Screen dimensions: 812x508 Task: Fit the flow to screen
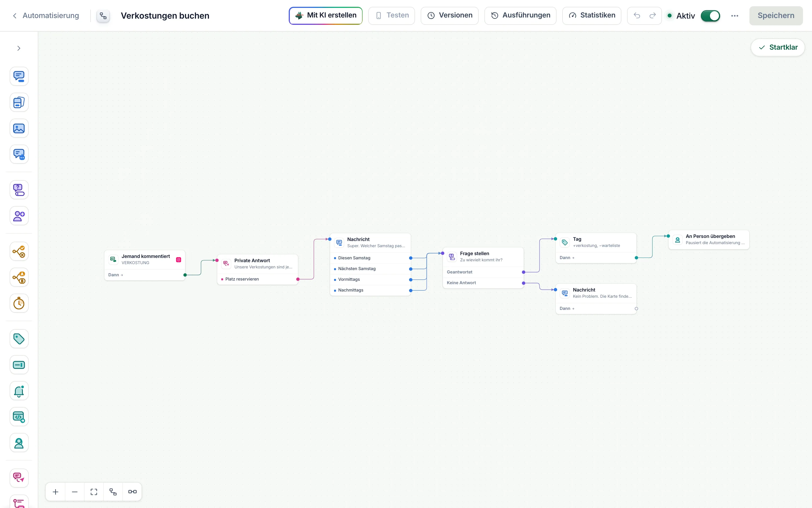(94, 492)
